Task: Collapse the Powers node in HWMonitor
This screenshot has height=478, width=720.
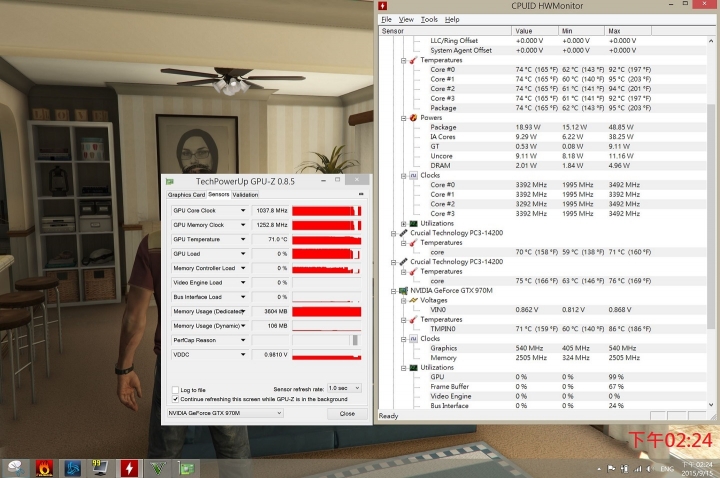Action: 403,118
